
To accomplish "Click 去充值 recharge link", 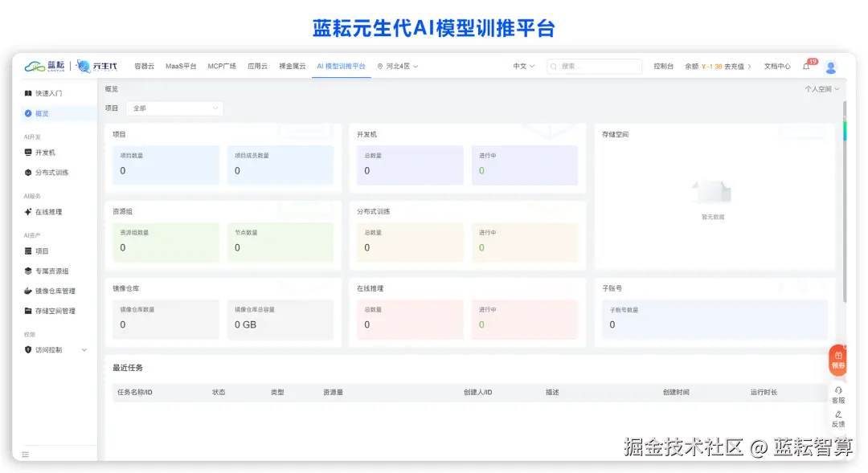I will [734, 67].
